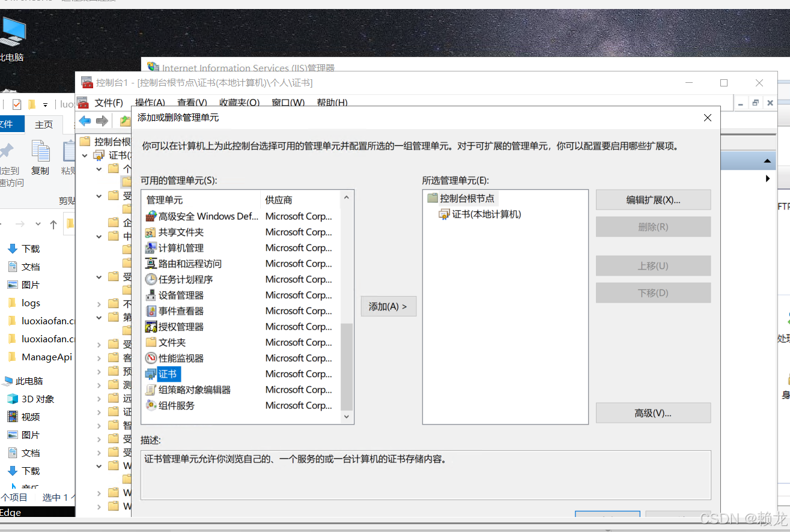Screen dimensions: 790x532
Task: Expand the 远 folder in console tree
Action: coord(99,398)
